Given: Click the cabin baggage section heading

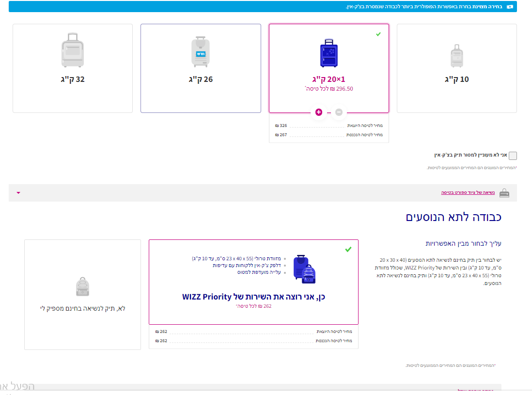Looking at the screenshot, I should (x=454, y=217).
